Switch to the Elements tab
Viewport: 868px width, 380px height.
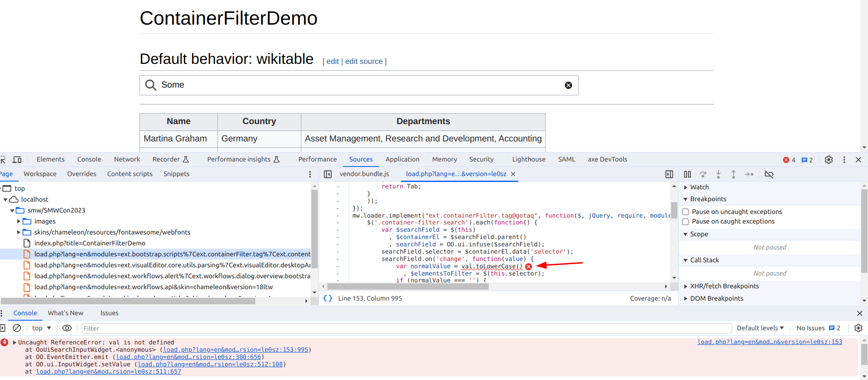(51, 159)
